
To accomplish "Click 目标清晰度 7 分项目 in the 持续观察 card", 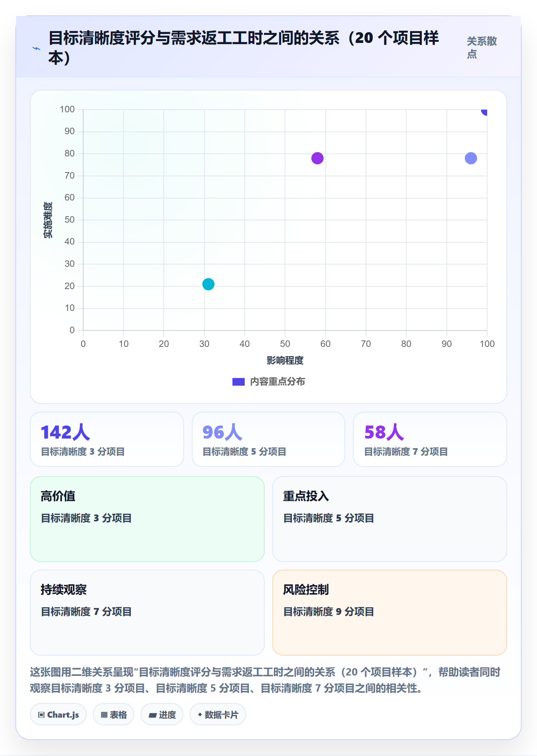I will [x=86, y=612].
